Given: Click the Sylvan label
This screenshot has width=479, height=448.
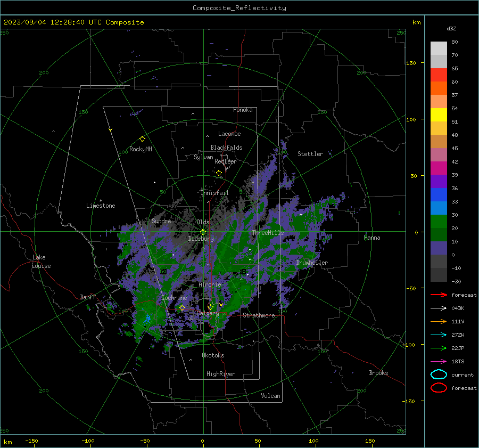Looking at the screenshot, I should 203,157.
